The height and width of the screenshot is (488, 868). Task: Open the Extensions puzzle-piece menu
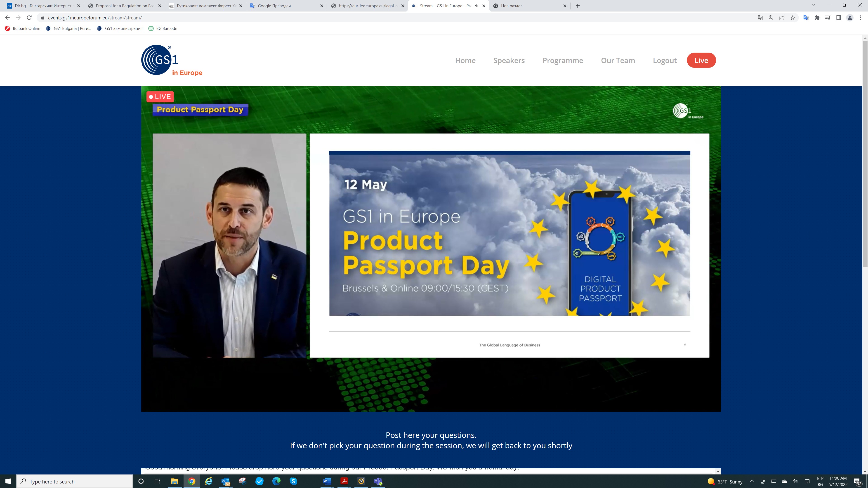click(817, 18)
